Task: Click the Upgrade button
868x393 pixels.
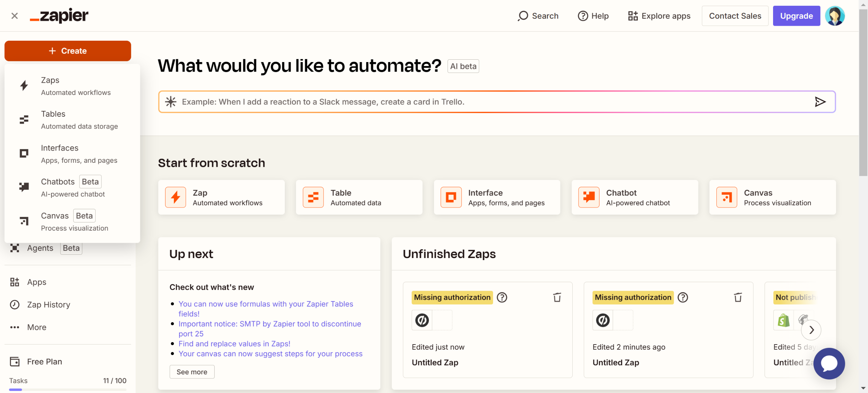Action: (x=796, y=16)
